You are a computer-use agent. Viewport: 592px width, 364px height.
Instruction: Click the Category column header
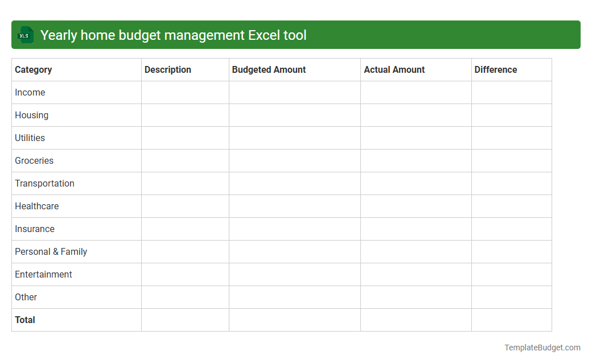[x=33, y=69]
